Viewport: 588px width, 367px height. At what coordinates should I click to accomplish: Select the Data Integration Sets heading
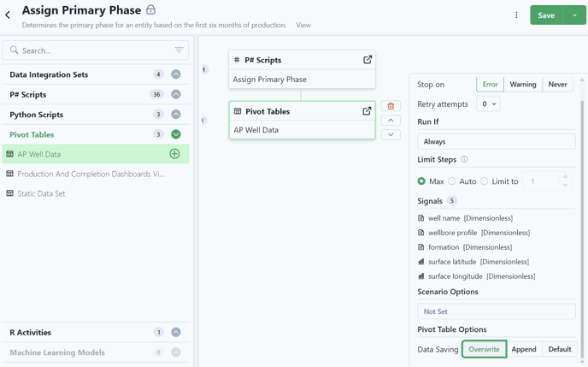click(49, 74)
